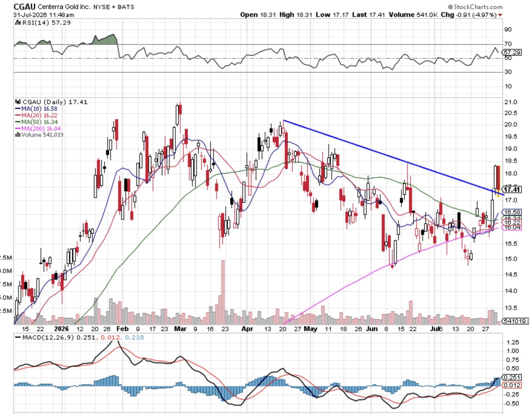The width and height of the screenshot is (532, 414).
Task: Click the Volume 541.0K header value
Action: pos(413,15)
